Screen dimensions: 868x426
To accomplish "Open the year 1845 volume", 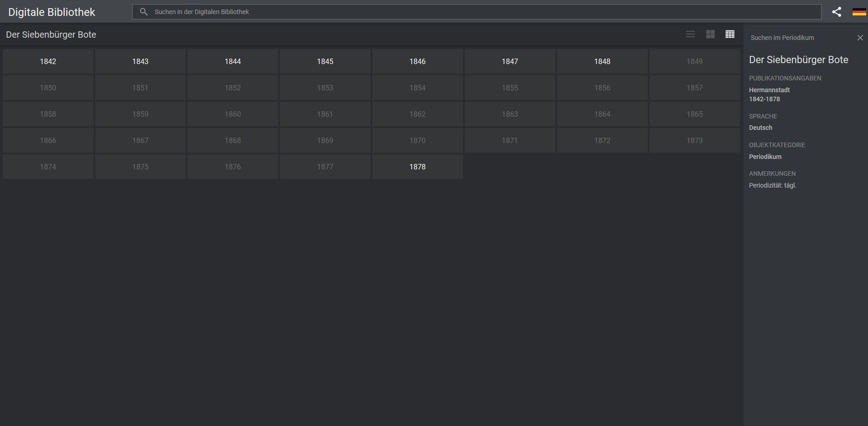I will [325, 61].
